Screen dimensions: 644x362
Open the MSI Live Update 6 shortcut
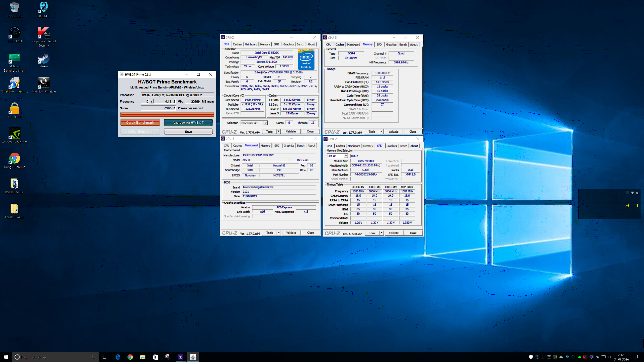[44, 85]
